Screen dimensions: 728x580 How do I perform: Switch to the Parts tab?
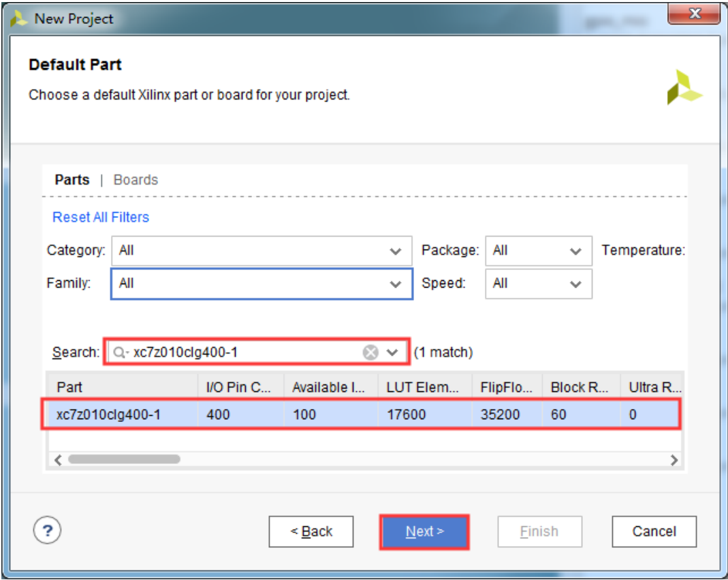pos(72,180)
